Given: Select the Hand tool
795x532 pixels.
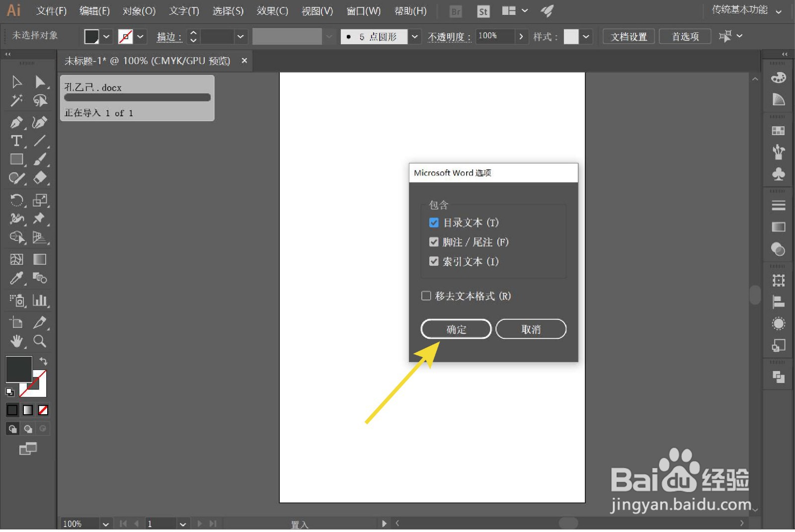Looking at the screenshot, I should [x=16, y=341].
